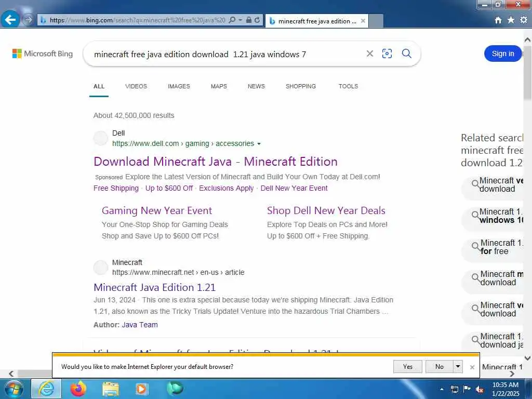Click the Java Team author link
Screen dimensions: 532x399
point(140,325)
